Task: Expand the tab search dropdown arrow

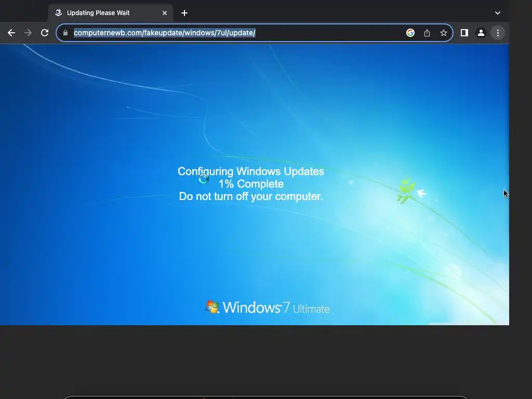Action: click(x=497, y=13)
